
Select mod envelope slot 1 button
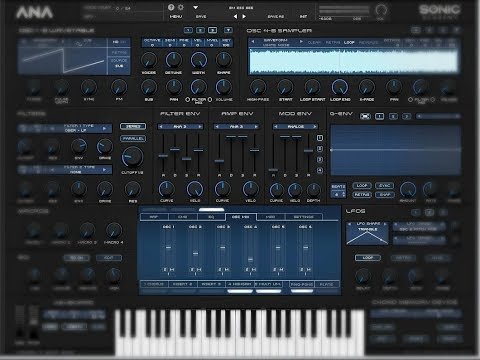[320, 138]
